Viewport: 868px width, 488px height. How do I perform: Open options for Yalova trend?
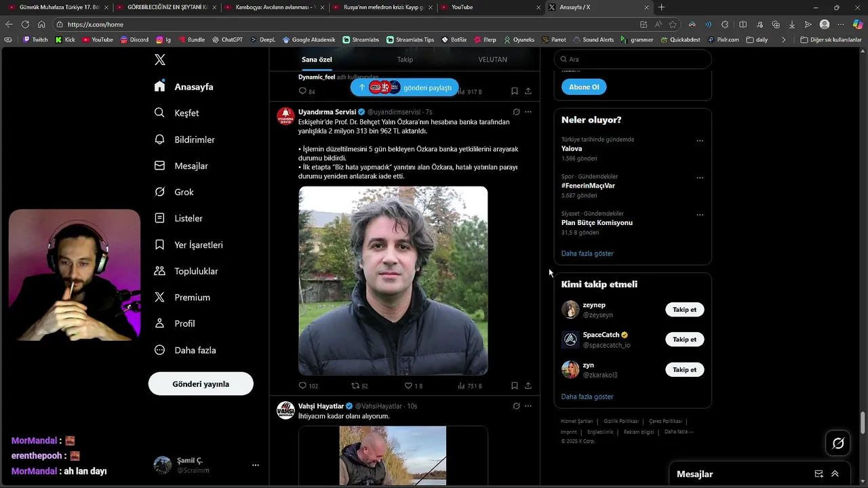point(700,141)
